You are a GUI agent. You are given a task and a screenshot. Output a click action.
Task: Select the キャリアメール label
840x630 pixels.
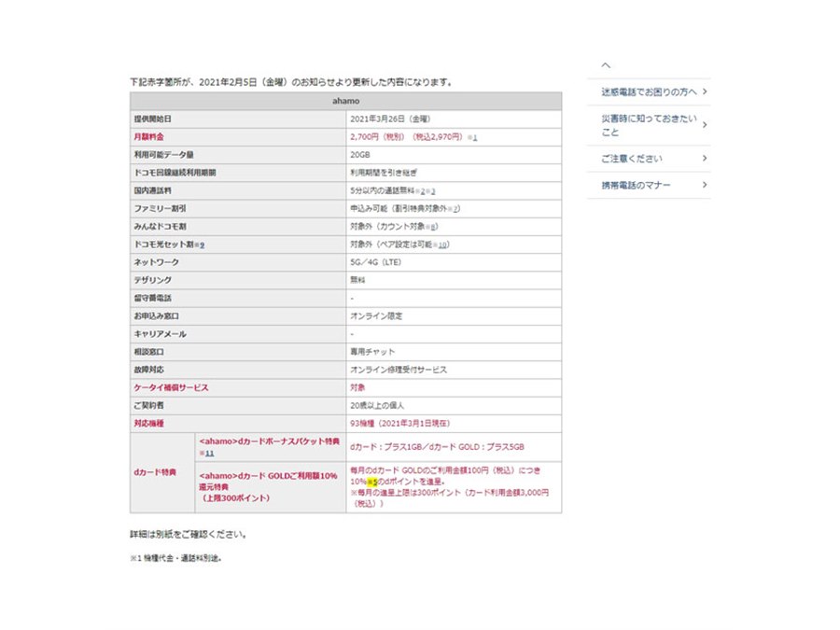click(161, 334)
